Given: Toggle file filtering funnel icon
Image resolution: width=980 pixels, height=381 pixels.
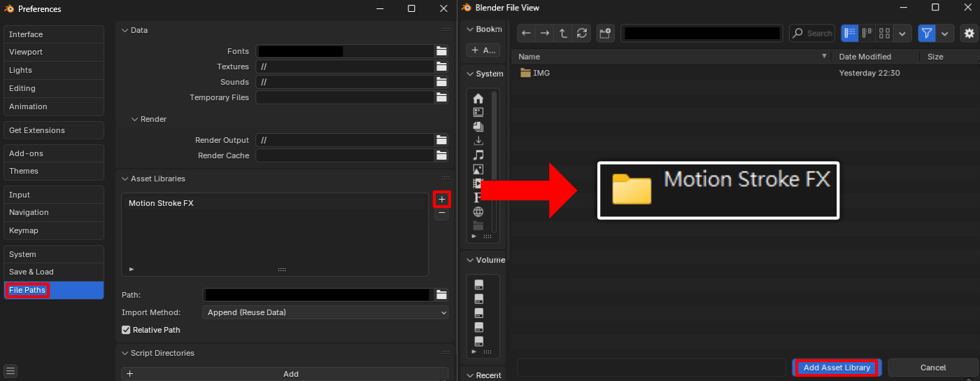Looking at the screenshot, I should 926,33.
